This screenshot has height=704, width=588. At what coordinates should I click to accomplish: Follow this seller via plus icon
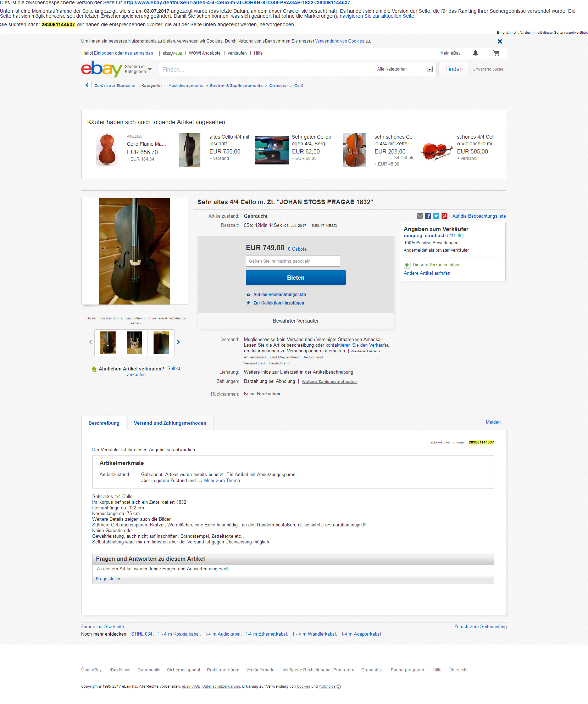407,265
